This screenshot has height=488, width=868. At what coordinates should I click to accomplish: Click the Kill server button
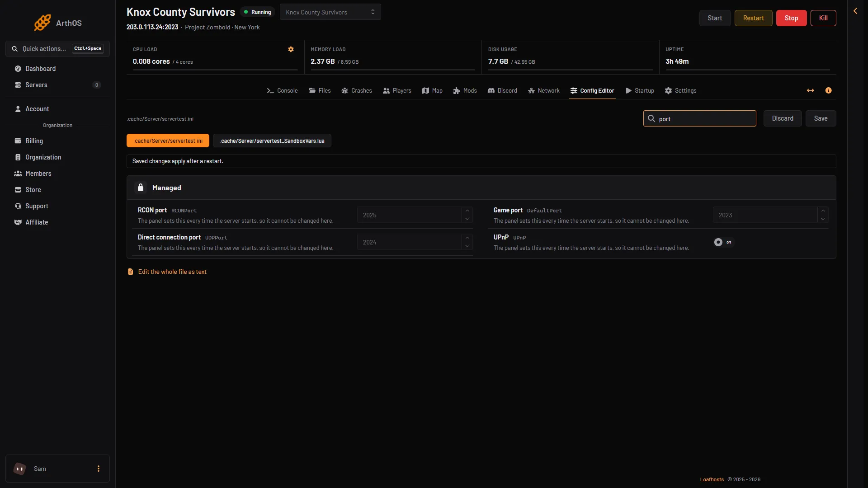tap(823, 18)
